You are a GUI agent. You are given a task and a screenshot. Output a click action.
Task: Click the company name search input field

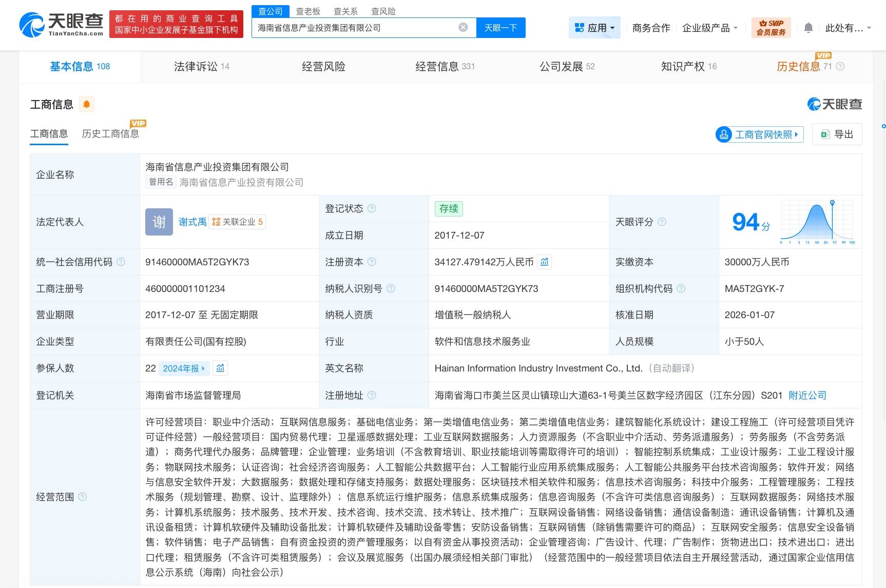[354, 28]
